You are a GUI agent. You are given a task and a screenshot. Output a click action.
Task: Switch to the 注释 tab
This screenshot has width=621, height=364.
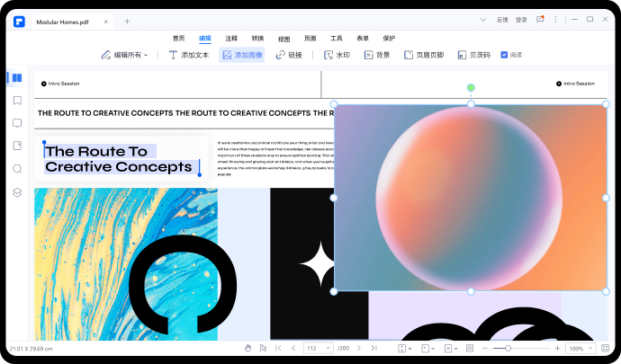231,38
